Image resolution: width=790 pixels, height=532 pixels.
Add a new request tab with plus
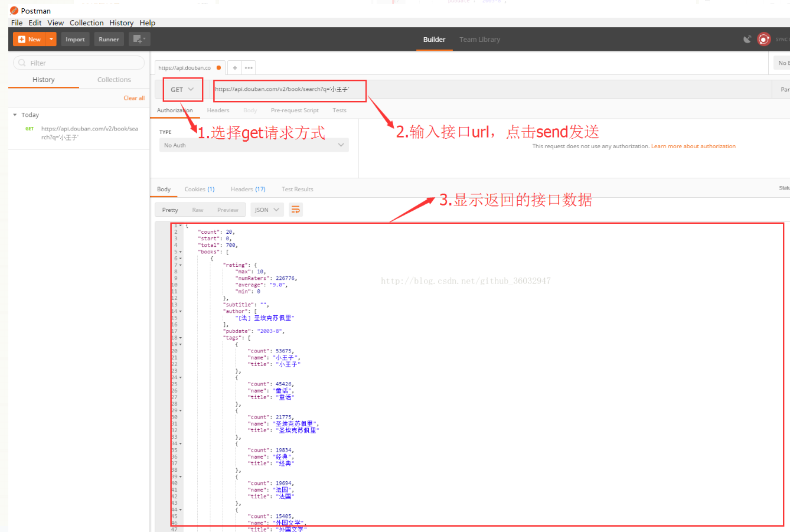[234, 68]
